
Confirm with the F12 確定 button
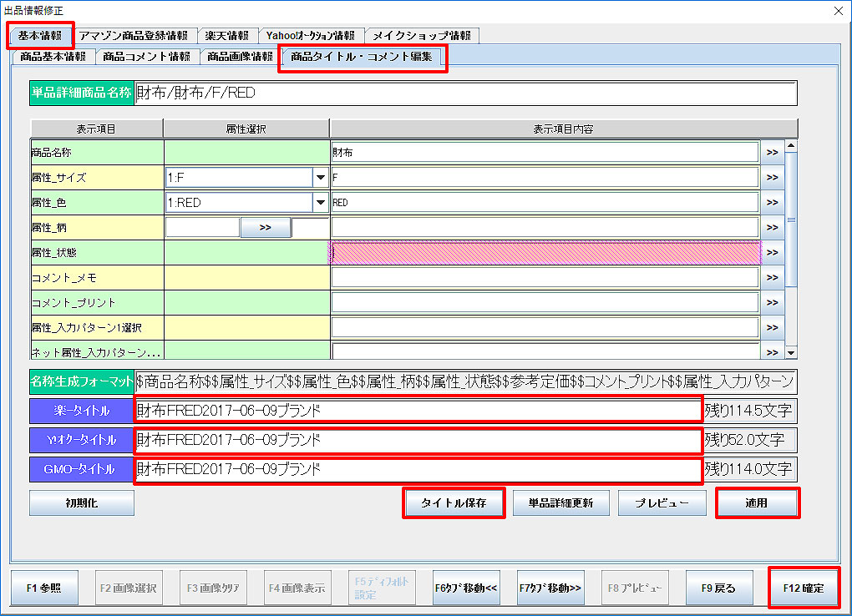point(803,588)
